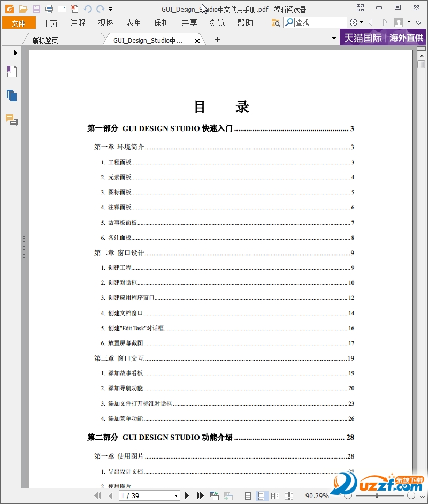Open the 第二部分 GUI DESIGN STUDIO 功能介绍 entry
This screenshot has height=504, width=428.
click(x=221, y=437)
